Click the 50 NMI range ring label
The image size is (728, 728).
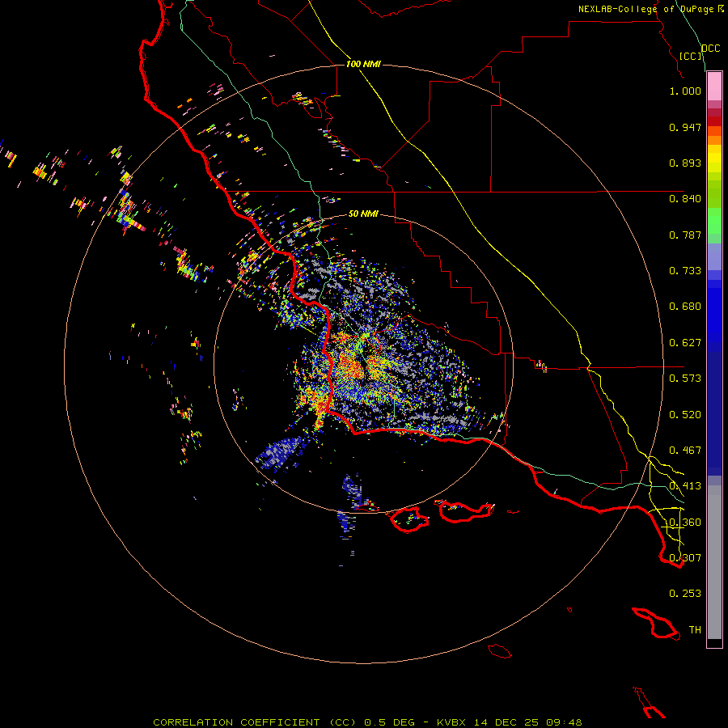click(363, 214)
